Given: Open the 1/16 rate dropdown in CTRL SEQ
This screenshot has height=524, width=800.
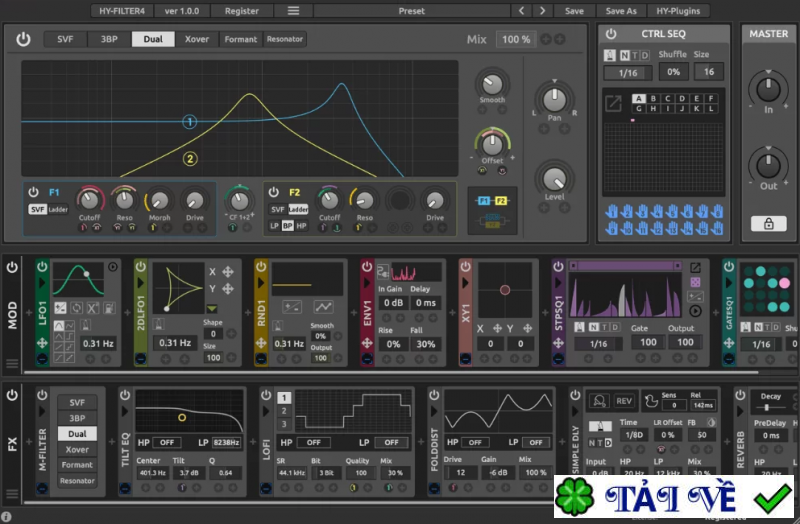Looking at the screenshot, I should point(628,73).
